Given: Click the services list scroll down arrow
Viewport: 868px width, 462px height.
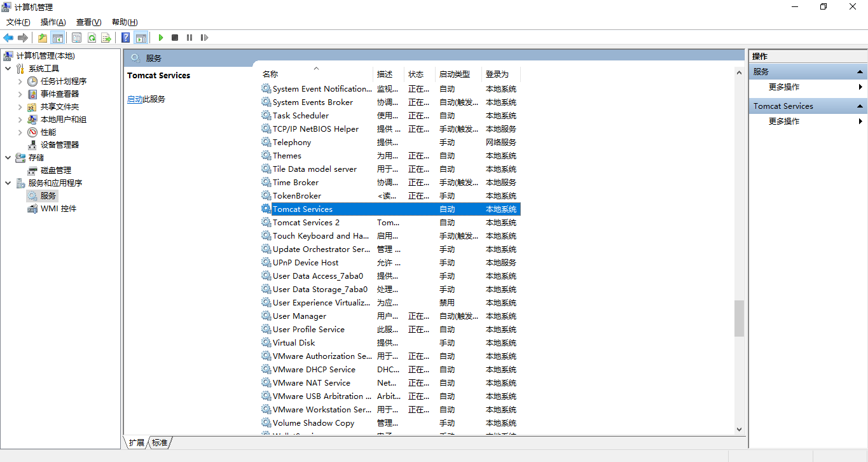Looking at the screenshot, I should pos(739,430).
